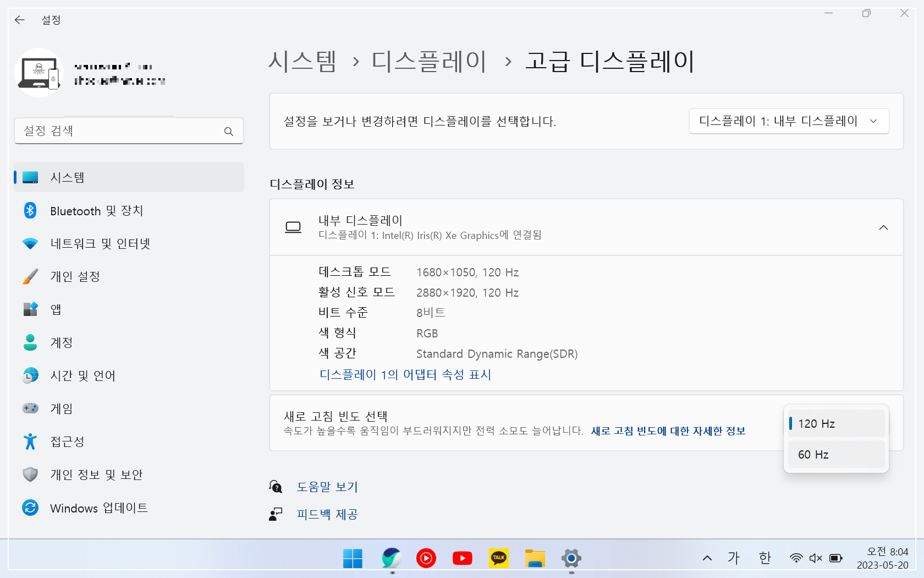Viewport: 924px width, 578px height.
Task: Open 디스플레이 1의 어댑터 속성 표시 link
Action: (x=405, y=375)
